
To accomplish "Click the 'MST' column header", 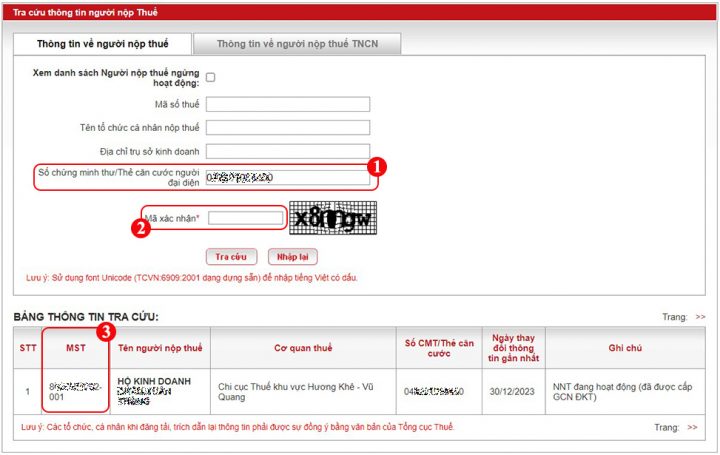I will click(75, 348).
